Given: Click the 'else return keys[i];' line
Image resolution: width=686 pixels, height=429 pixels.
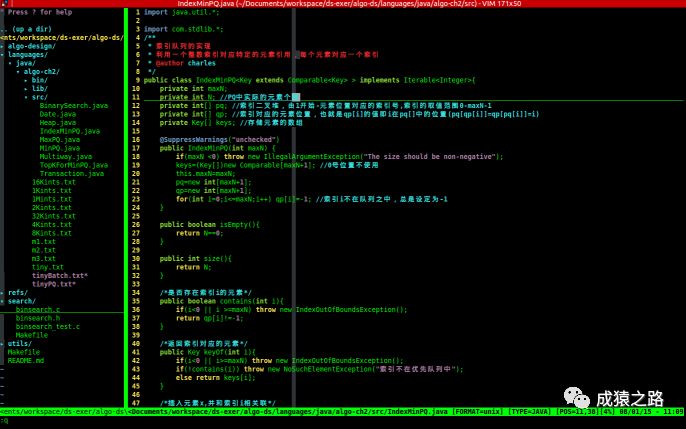Looking at the screenshot, I should tap(215, 378).
